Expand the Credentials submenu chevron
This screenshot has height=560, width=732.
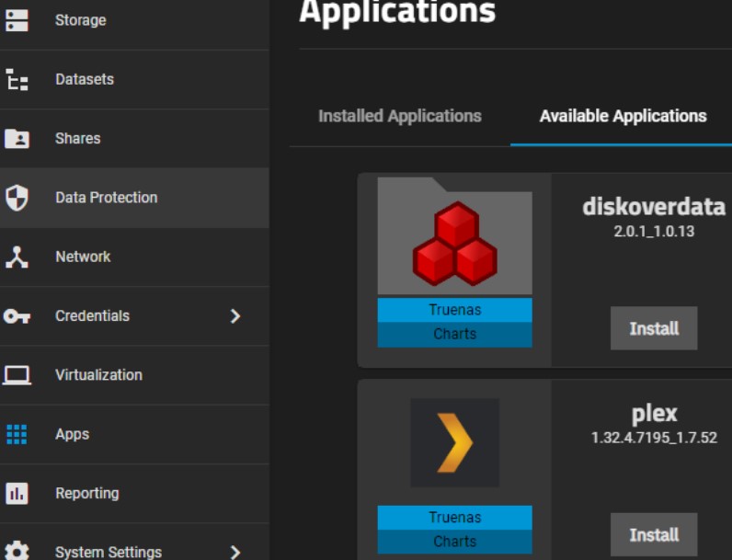point(235,316)
